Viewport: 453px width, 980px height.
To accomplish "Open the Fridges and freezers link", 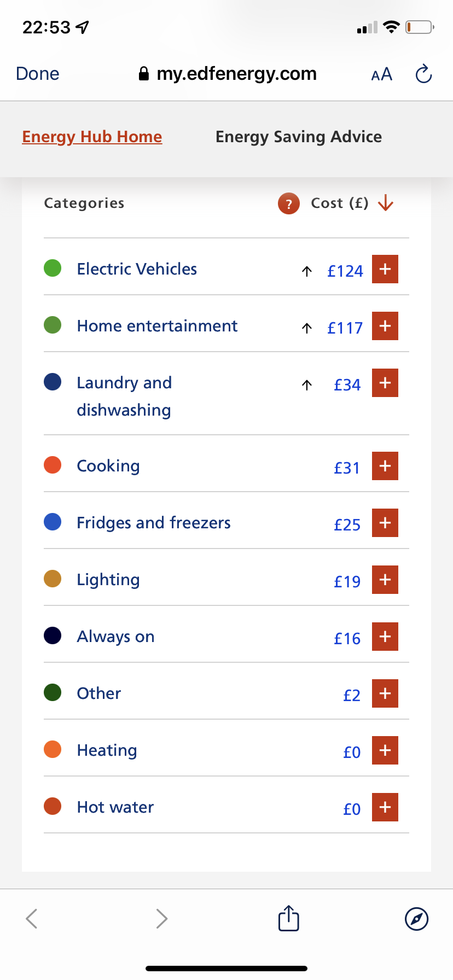I will tap(154, 523).
